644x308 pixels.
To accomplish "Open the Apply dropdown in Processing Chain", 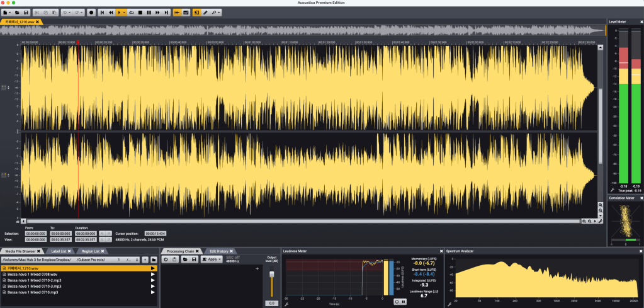I will 212,259.
